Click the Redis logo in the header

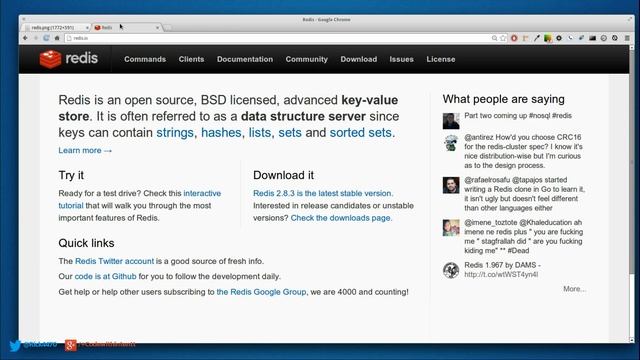tap(69, 59)
